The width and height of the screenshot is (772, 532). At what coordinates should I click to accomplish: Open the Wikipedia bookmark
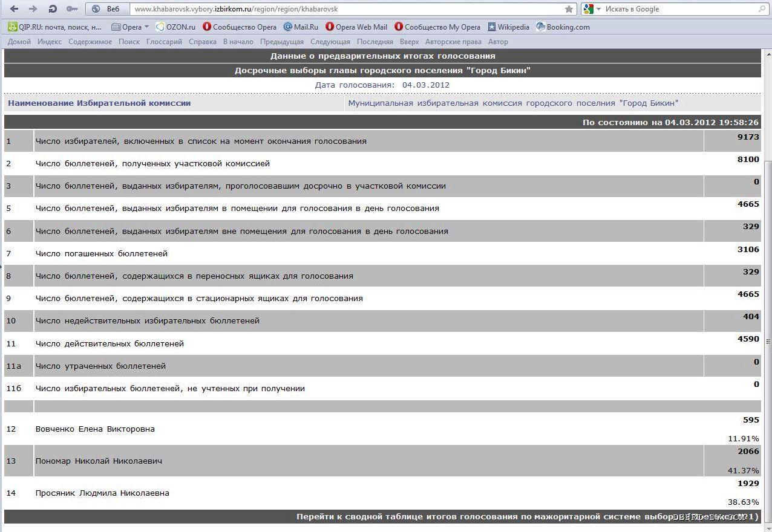coord(508,27)
